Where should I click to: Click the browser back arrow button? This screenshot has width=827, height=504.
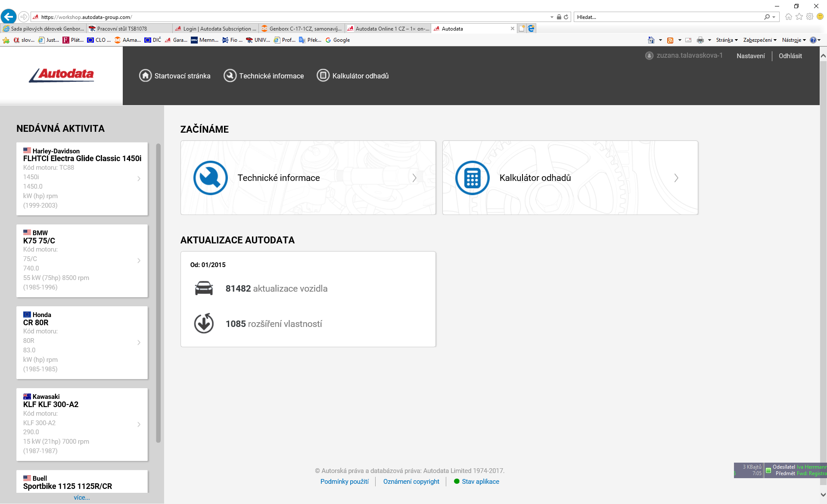point(9,17)
